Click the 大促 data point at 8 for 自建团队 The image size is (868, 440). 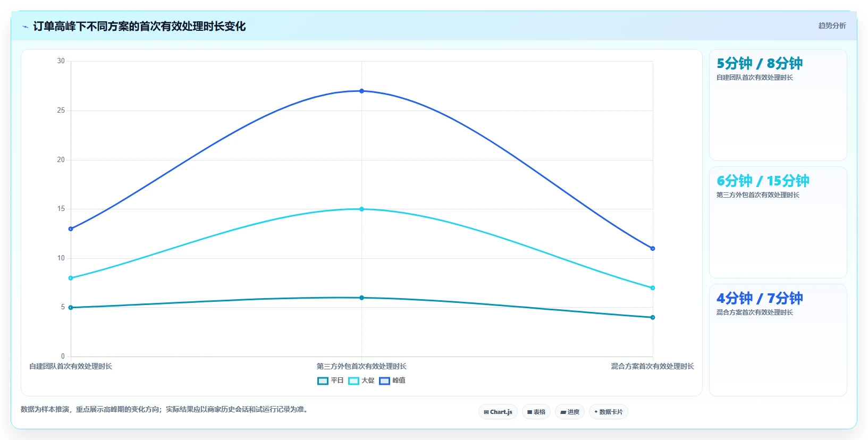click(71, 278)
